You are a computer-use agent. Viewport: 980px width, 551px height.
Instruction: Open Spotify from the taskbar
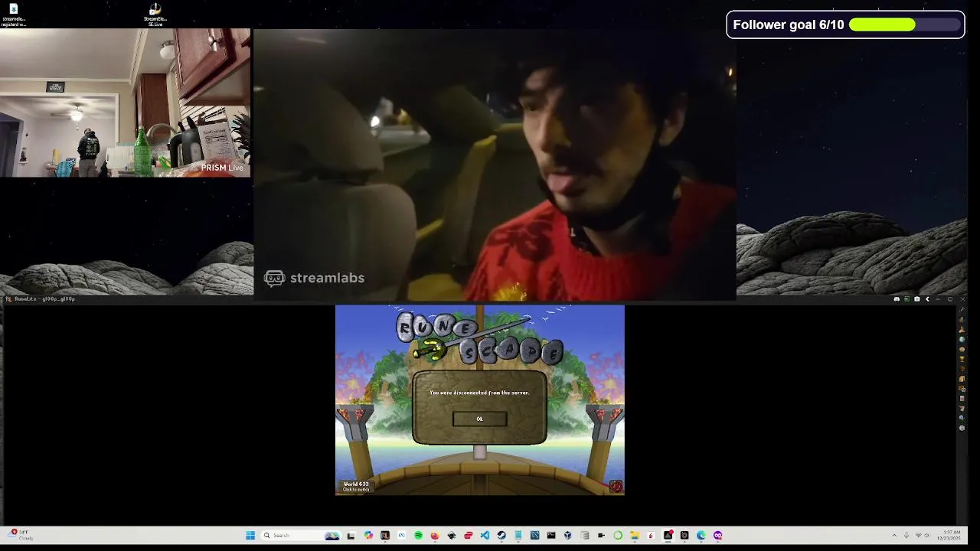click(x=418, y=535)
